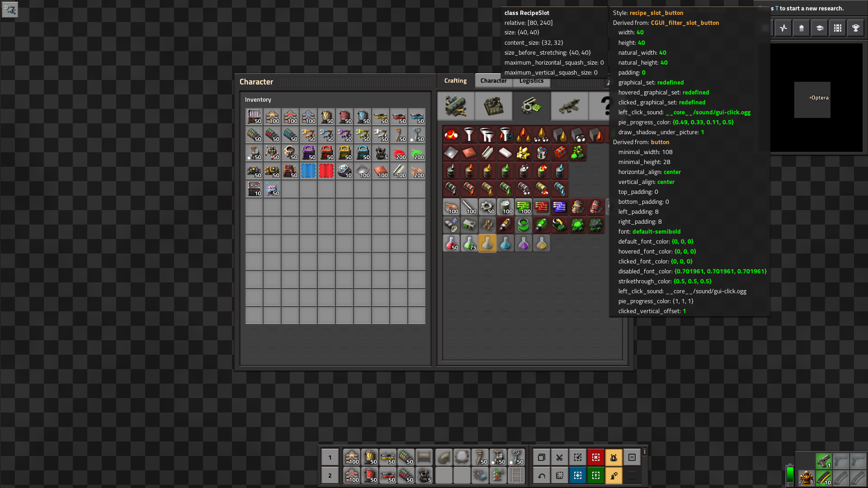Viewport: 868px width, 488px height.
Task: Craft automation (red) science pack
Action: pos(451,243)
